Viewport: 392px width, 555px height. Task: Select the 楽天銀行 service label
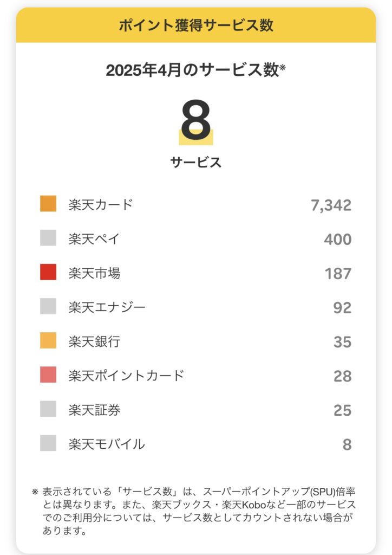(x=94, y=341)
